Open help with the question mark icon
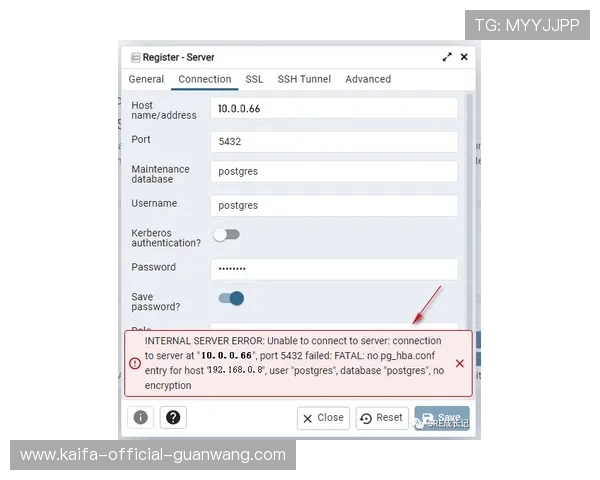Viewport: 600px width, 480px height. pos(173,417)
